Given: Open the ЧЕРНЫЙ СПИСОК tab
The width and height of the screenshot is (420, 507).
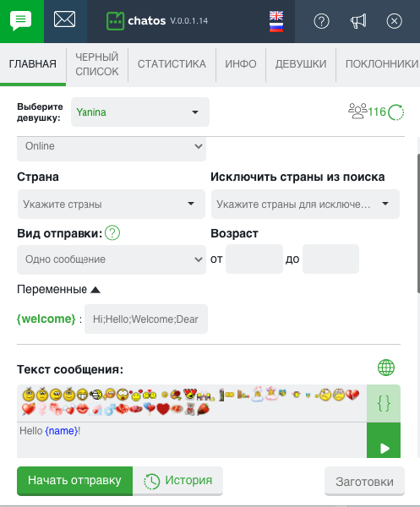Looking at the screenshot, I should (97, 64).
